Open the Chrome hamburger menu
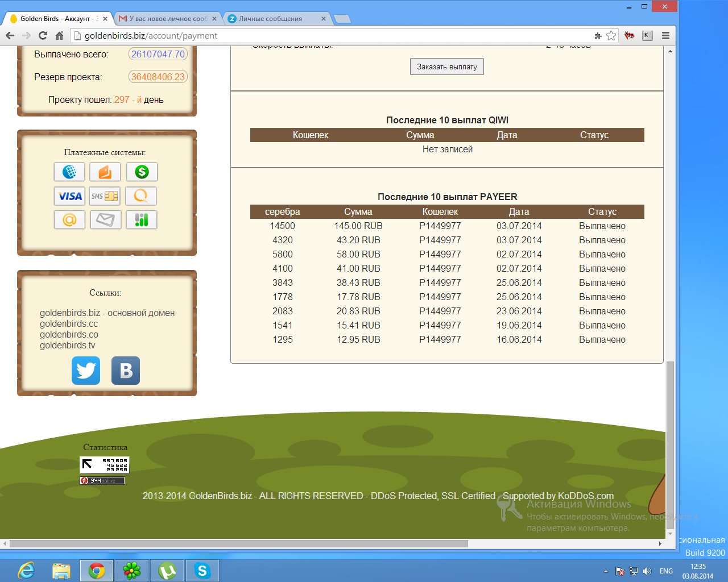 665,35
